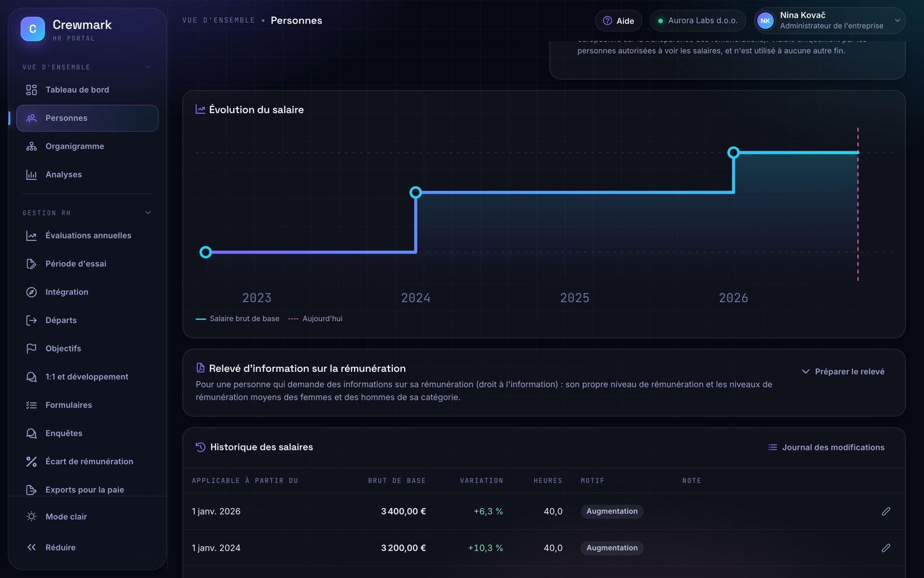Click the Formulaires list icon
Viewport: 924px width, 578px height.
[31, 405]
